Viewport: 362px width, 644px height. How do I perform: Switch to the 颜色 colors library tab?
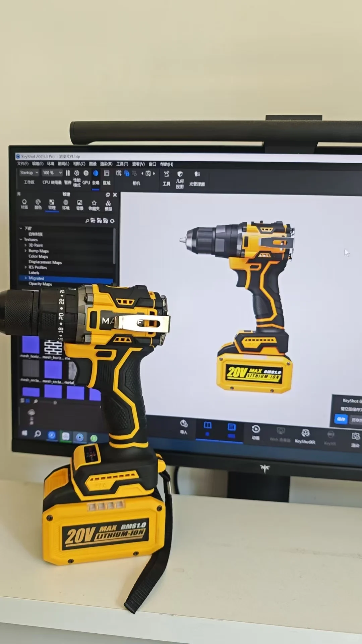tap(38, 204)
